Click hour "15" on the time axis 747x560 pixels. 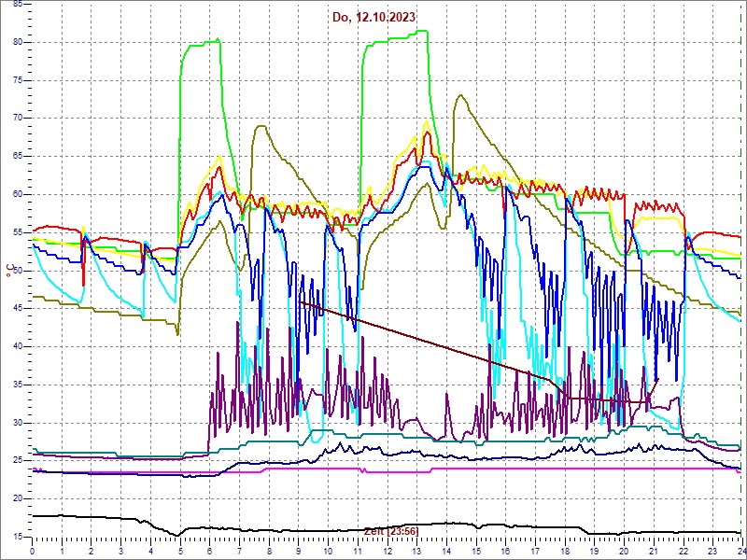point(475,551)
